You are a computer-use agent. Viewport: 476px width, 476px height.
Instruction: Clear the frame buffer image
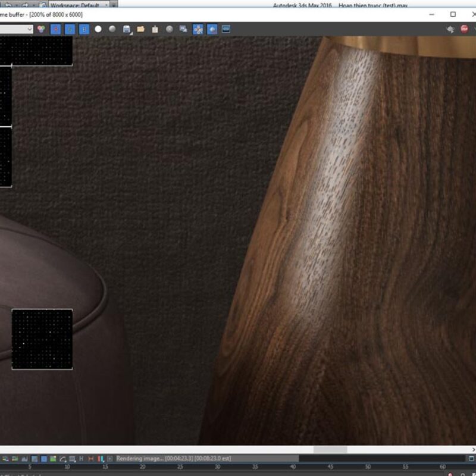coord(155,29)
